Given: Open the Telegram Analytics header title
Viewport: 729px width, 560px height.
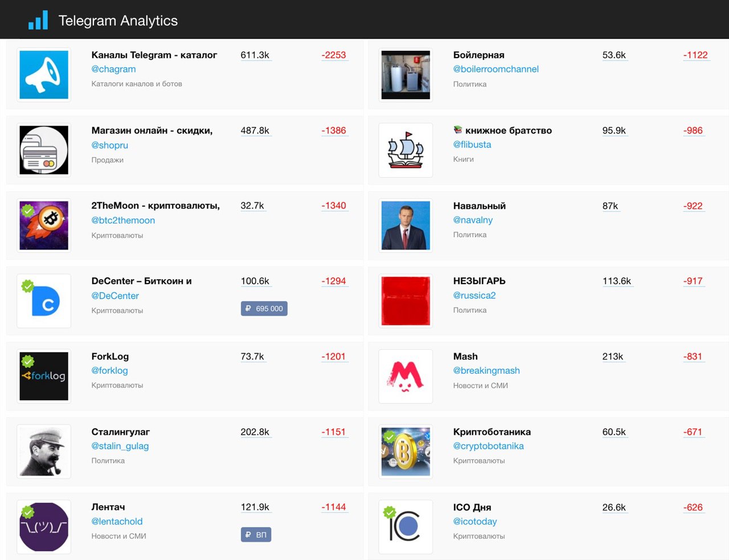Looking at the screenshot, I should click(x=118, y=21).
